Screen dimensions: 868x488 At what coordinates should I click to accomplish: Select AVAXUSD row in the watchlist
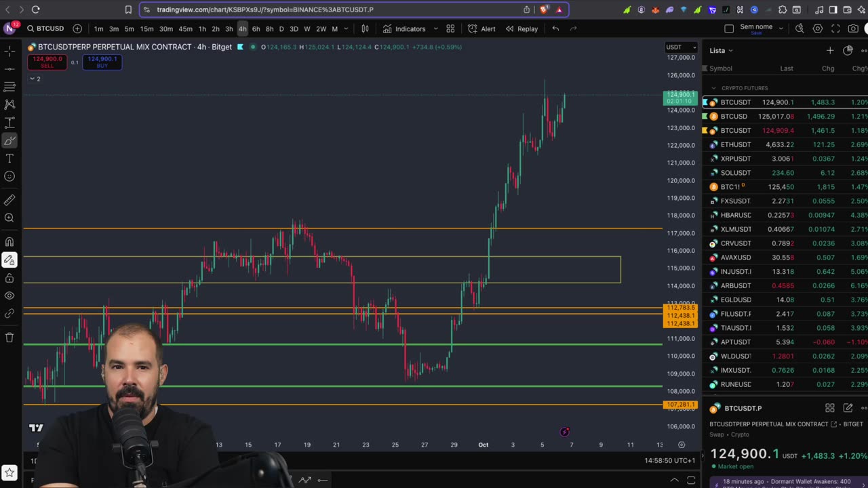click(785, 258)
